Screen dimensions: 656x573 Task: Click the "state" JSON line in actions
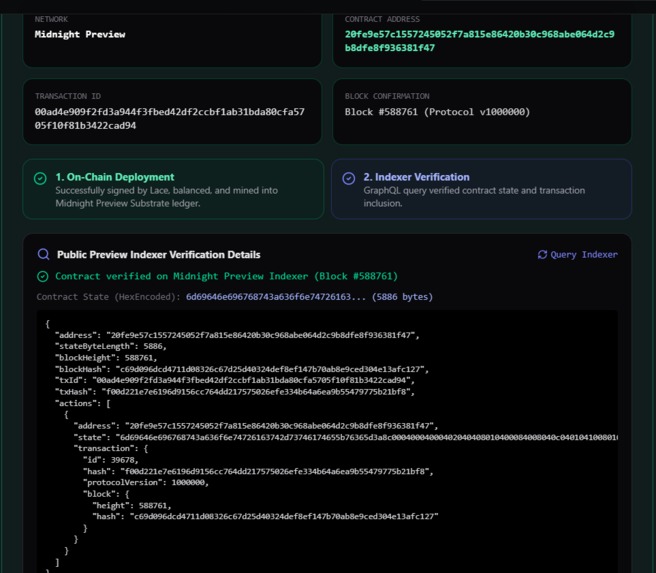point(346,437)
